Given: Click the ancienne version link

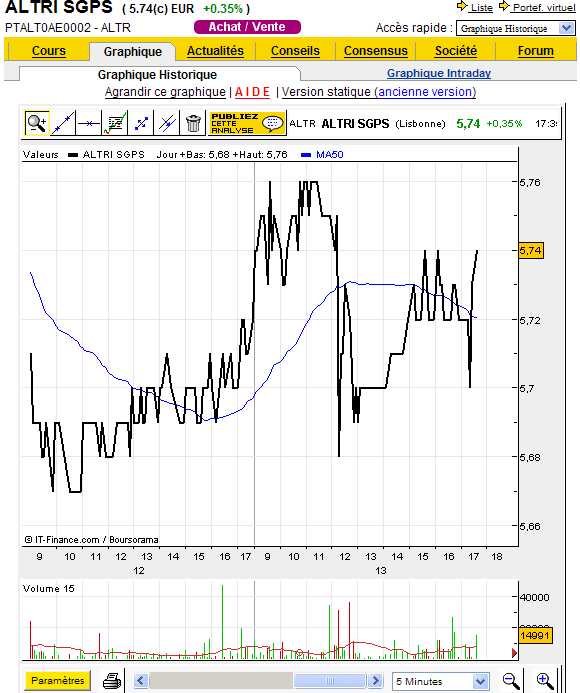Looking at the screenshot, I should point(425,92).
